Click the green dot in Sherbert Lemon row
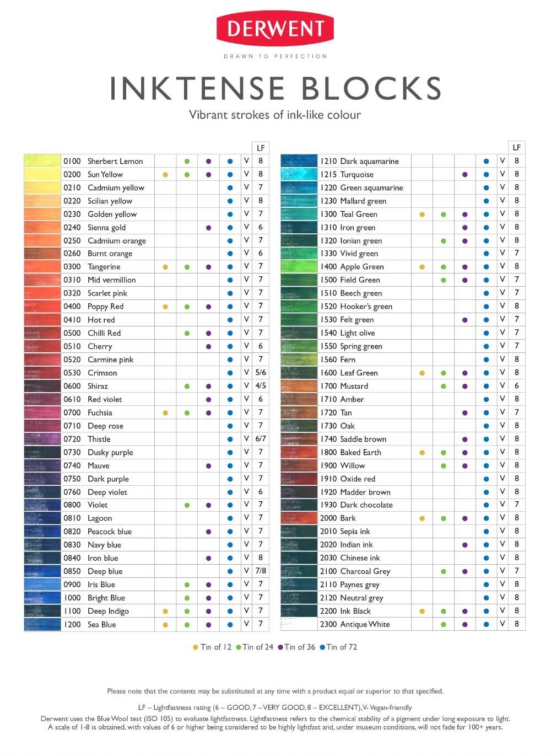This screenshot has width=551, height=756. (187, 162)
